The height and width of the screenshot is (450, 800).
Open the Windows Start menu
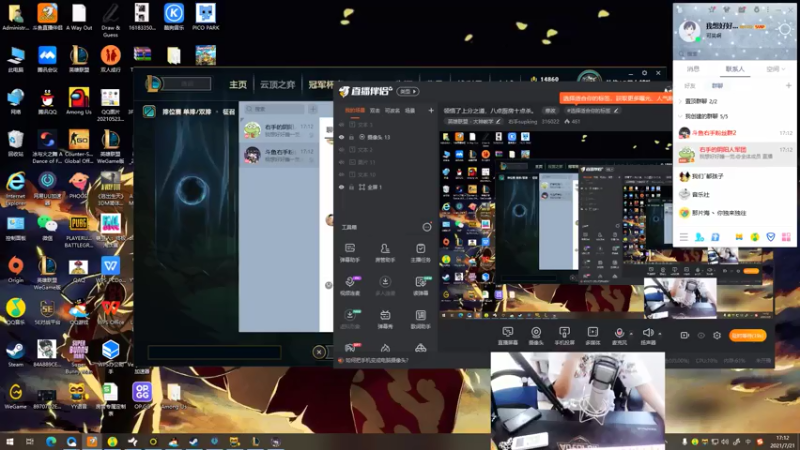tap(9, 441)
